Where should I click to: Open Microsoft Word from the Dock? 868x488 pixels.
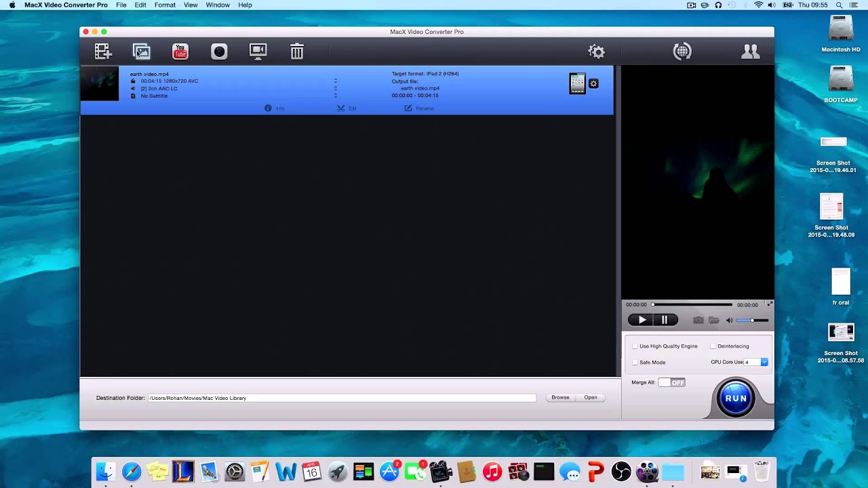[286, 471]
